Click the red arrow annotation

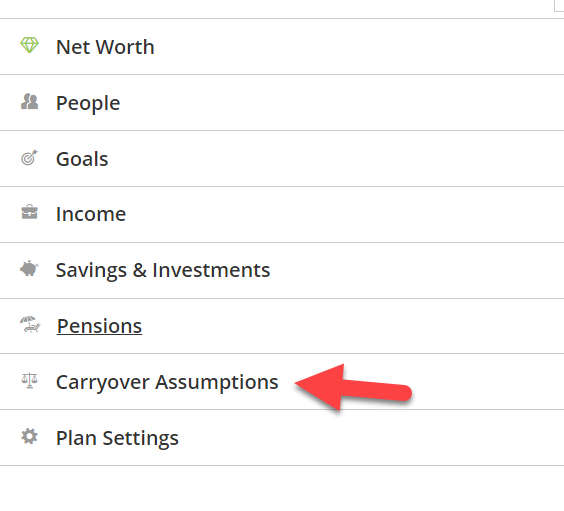[x=353, y=388]
